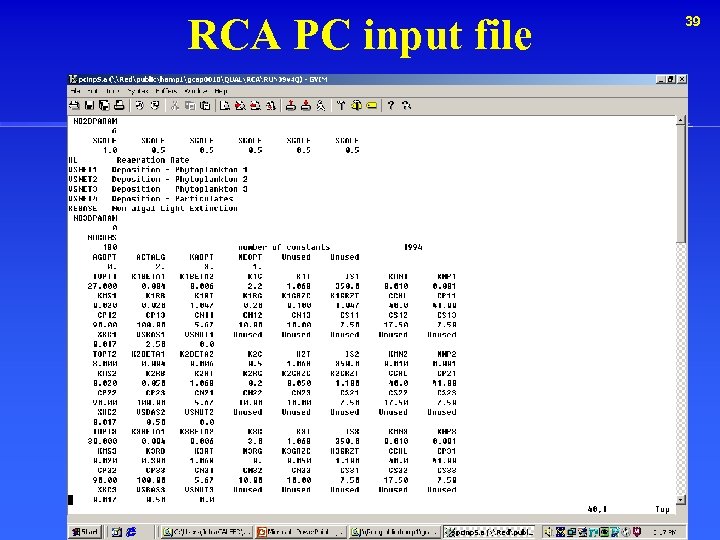The height and width of the screenshot is (540, 720).
Task: Click the Internet Explorer quick launch icon
Action: (x=131, y=532)
